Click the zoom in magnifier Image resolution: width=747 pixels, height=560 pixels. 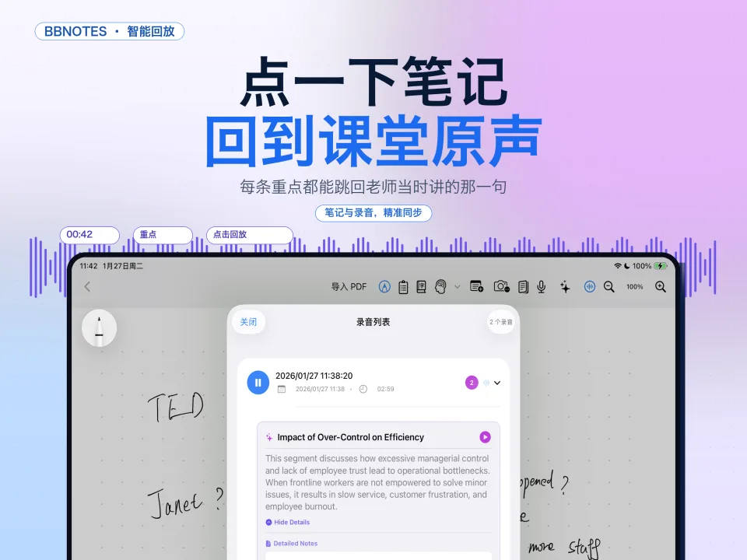tap(661, 287)
